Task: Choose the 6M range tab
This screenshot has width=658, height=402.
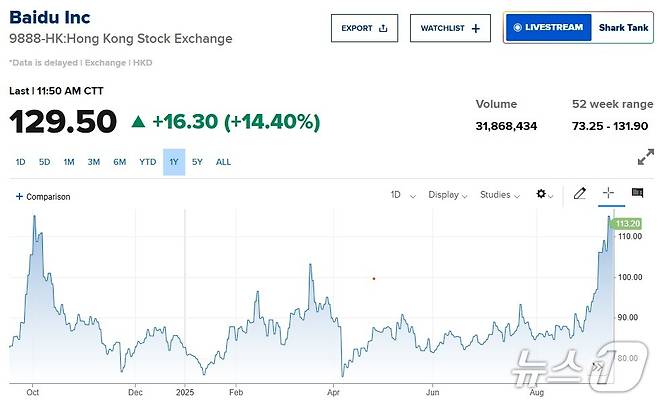Action: (x=119, y=162)
